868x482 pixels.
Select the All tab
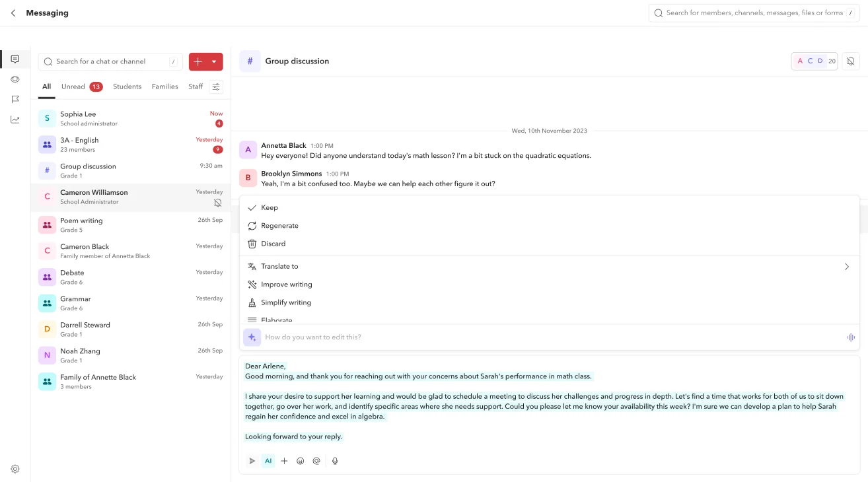tap(46, 86)
